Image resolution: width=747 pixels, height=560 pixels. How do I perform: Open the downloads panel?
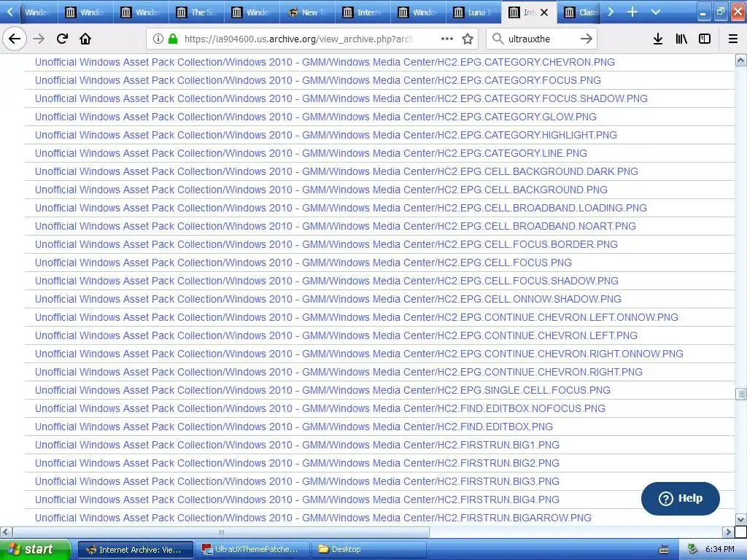657,39
